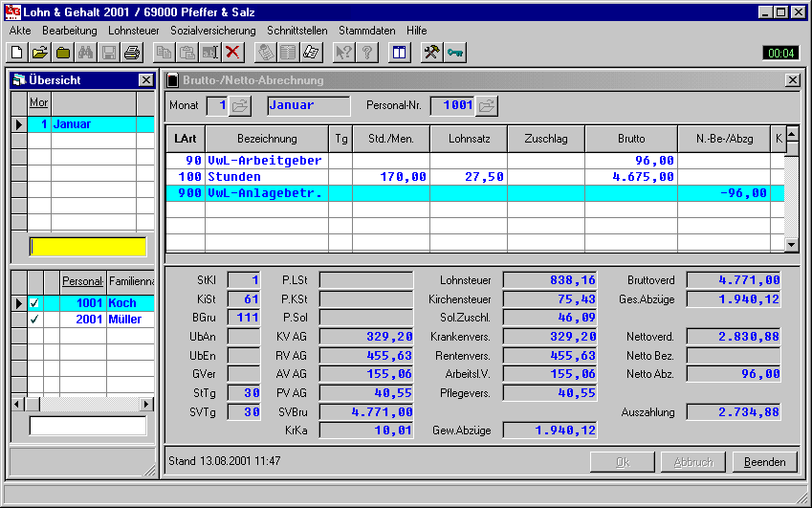
Task: Open the Hilfe menu
Action: (416, 31)
